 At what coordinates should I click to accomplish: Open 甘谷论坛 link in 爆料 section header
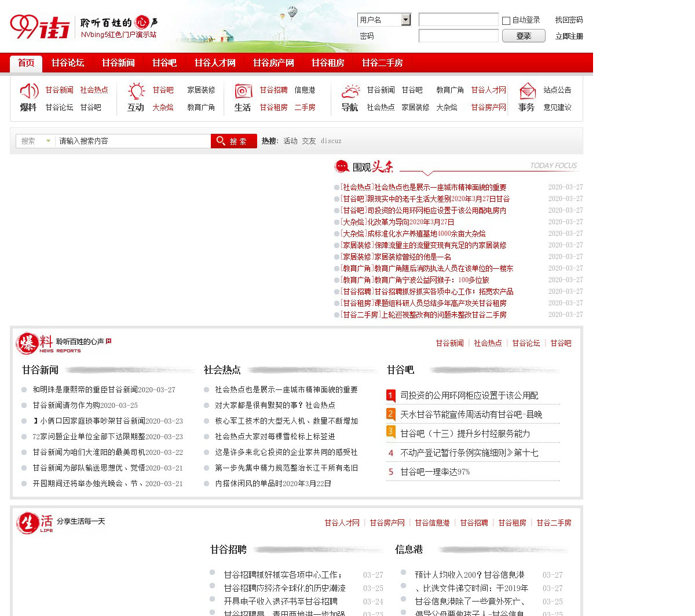point(526,343)
